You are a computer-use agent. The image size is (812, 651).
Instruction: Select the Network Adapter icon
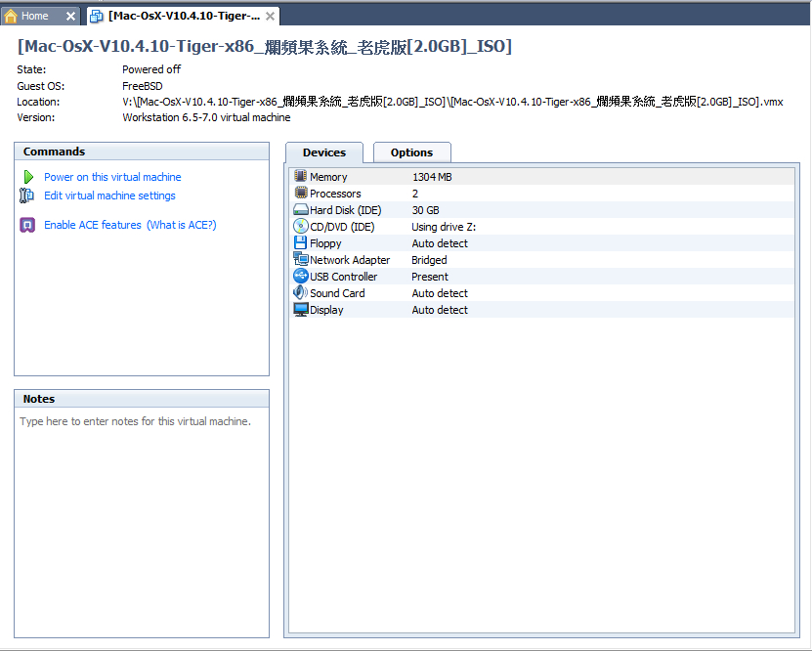click(x=301, y=259)
